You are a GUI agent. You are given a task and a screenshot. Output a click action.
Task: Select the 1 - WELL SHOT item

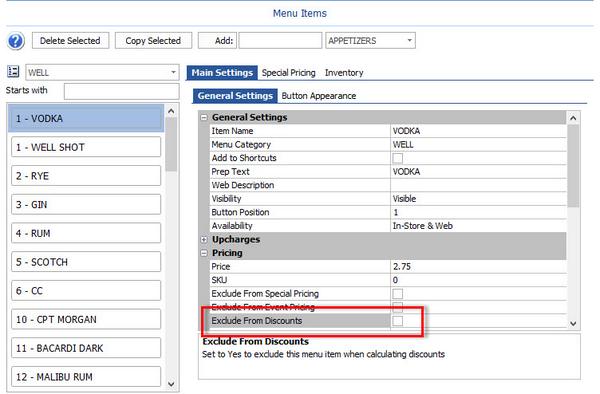(86, 147)
